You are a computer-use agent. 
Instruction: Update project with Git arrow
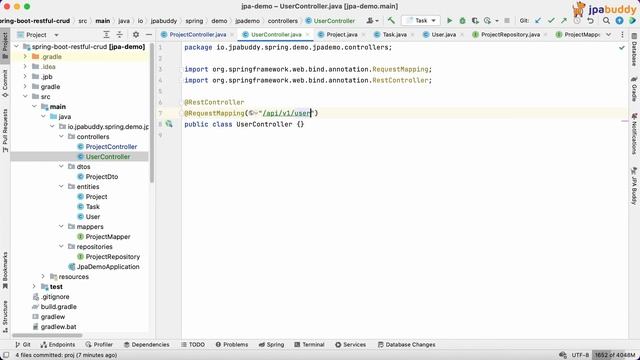tap(538, 20)
